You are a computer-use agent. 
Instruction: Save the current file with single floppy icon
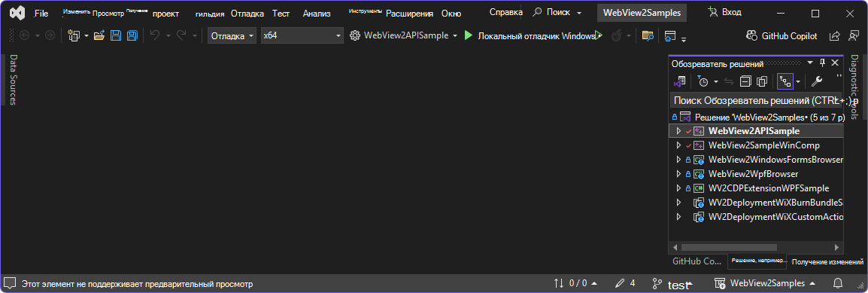(x=116, y=36)
